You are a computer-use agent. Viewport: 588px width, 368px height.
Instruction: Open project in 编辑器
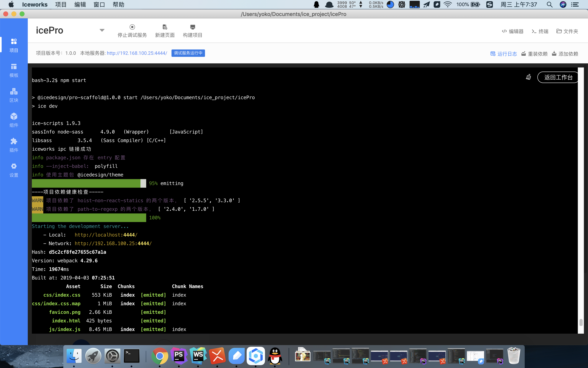coord(513,31)
